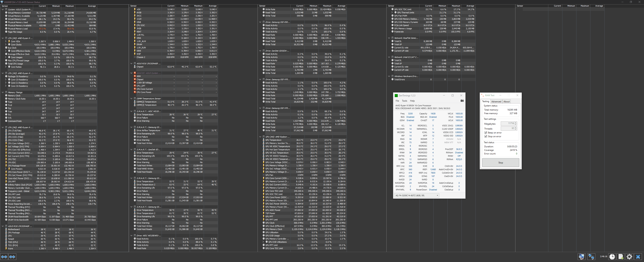The height and width of the screenshot is (262, 644).
Task: Click thermometer icon beside Chipset 62.8 °C
Action: coord(135,67)
